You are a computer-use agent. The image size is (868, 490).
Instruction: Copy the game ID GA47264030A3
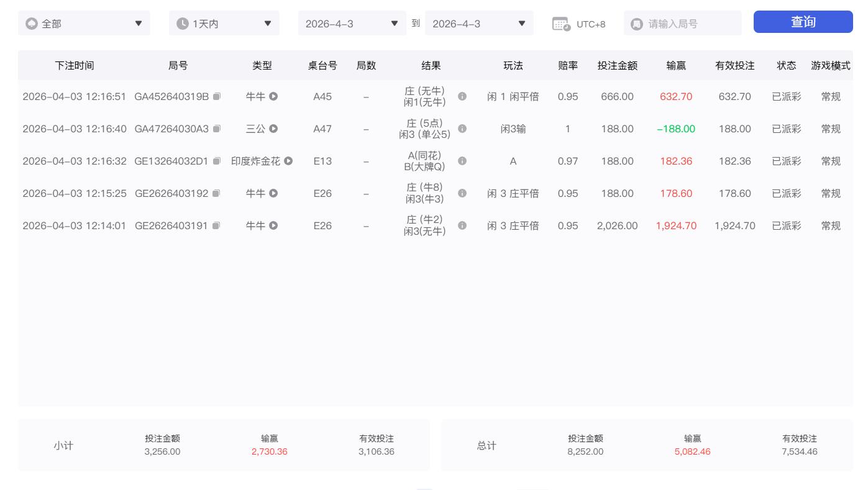216,129
